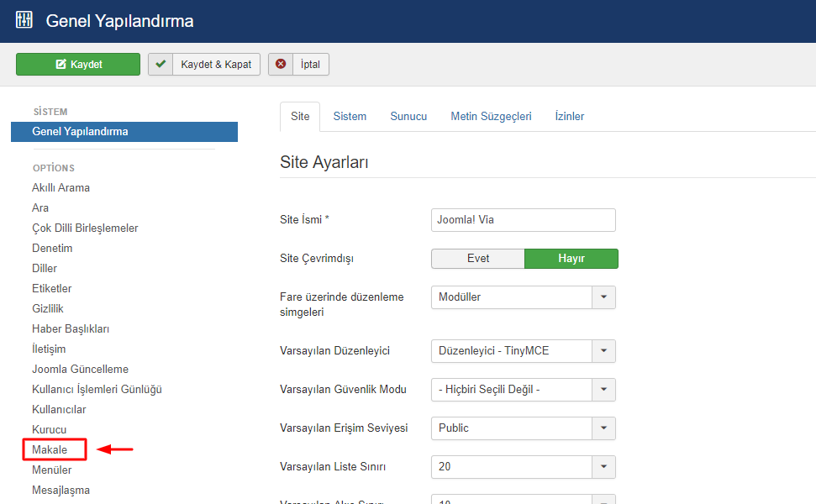
Task: Click the red X icon on İptal
Action: click(x=281, y=65)
